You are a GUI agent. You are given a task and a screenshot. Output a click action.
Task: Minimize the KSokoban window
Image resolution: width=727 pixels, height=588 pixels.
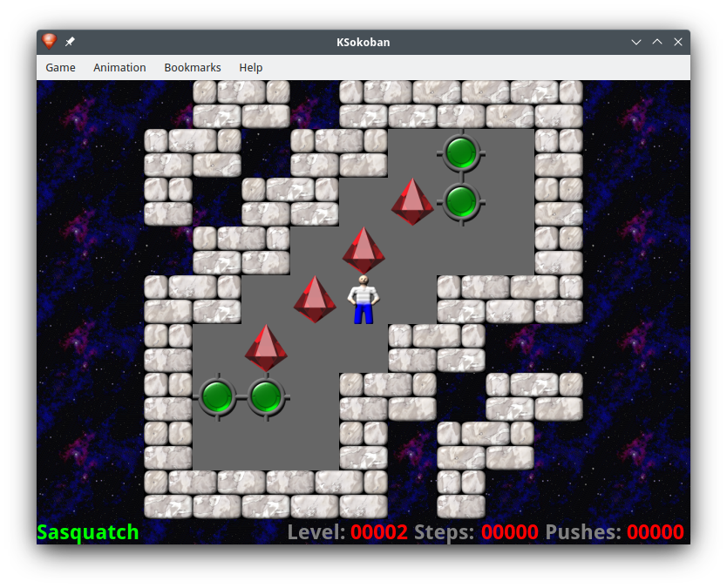636,42
